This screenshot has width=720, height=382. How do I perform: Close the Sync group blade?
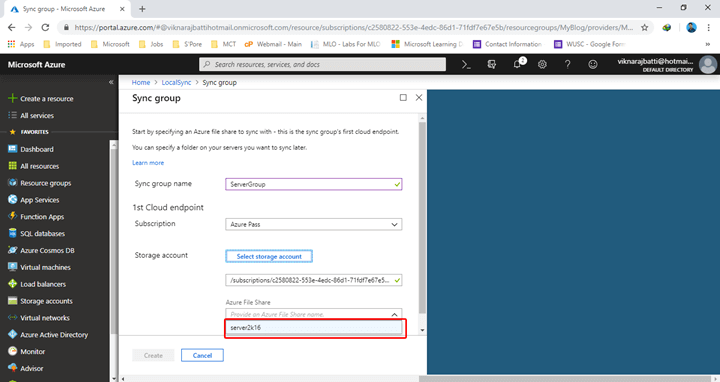tap(419, 97)
